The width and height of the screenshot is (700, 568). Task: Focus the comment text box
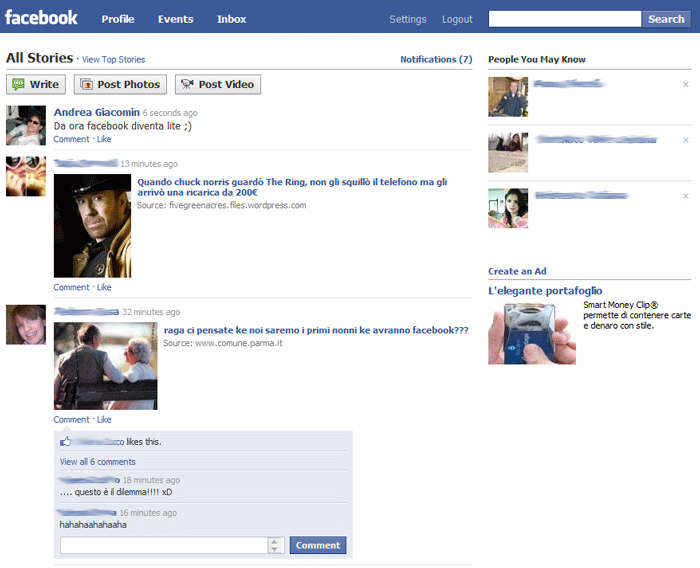(x=164, y=545)
